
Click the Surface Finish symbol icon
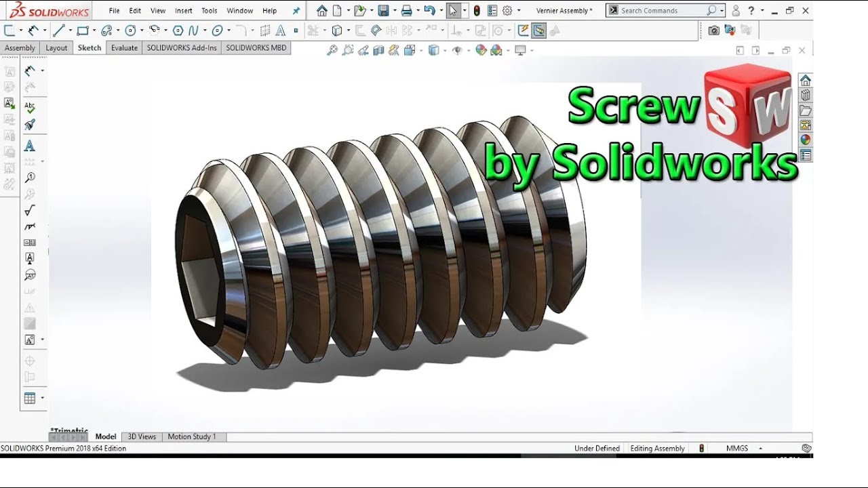[29, 211]
